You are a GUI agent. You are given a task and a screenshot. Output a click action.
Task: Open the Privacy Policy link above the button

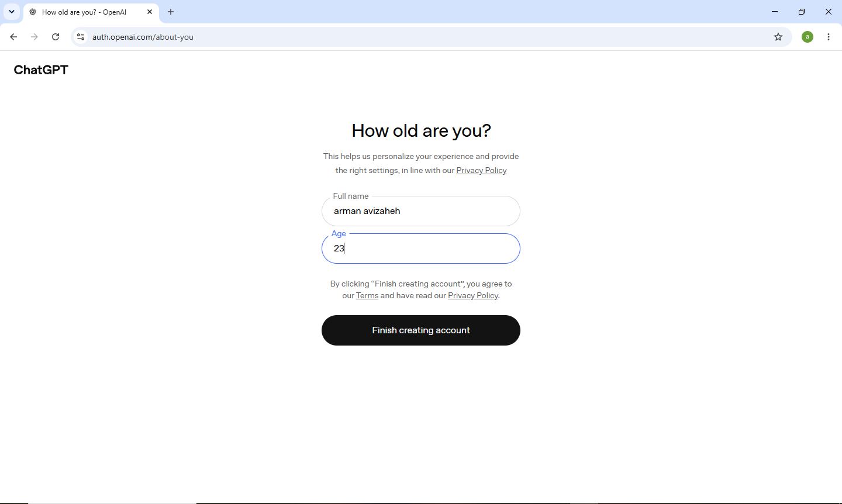(x=473, y=296)
